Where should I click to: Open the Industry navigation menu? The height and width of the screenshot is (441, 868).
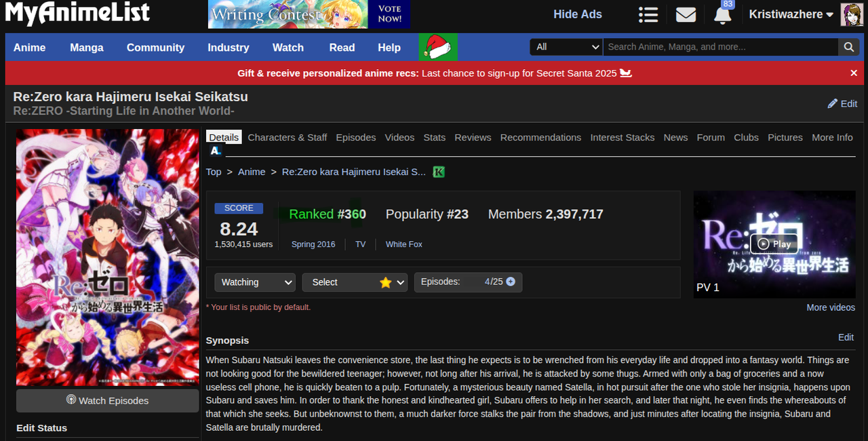point(229,47)
